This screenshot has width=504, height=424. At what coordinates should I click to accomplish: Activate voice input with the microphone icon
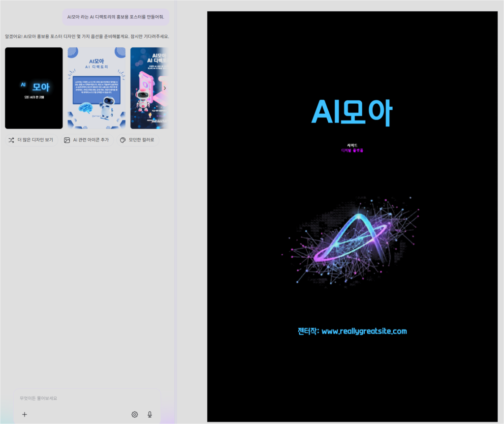click(150, 414)
